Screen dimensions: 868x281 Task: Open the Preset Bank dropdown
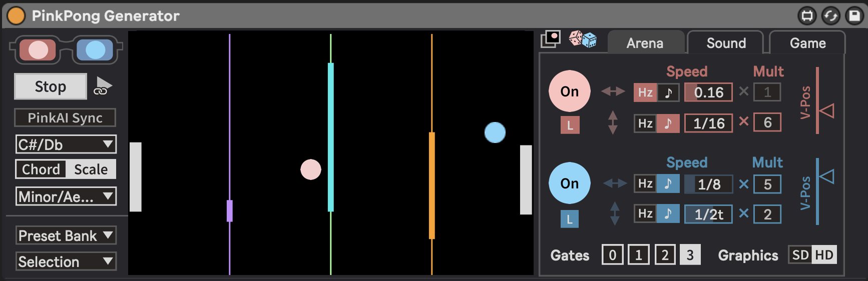tap(66, 235)
